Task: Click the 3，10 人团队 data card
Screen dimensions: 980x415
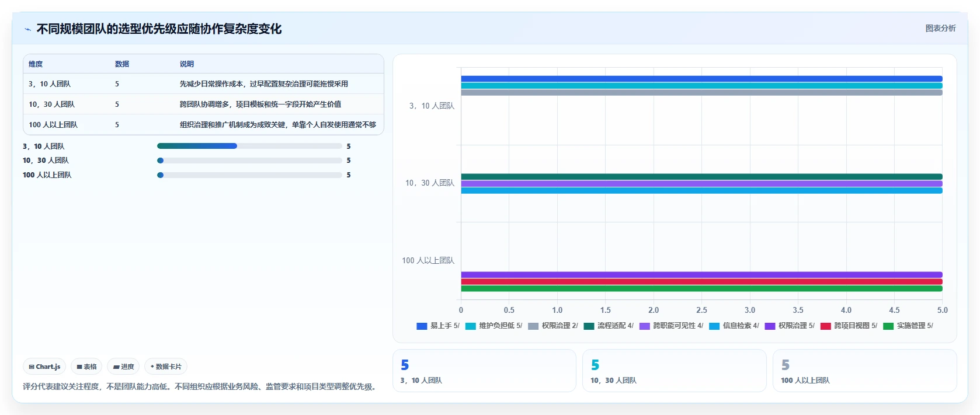Action: click(x=484, y=371)
